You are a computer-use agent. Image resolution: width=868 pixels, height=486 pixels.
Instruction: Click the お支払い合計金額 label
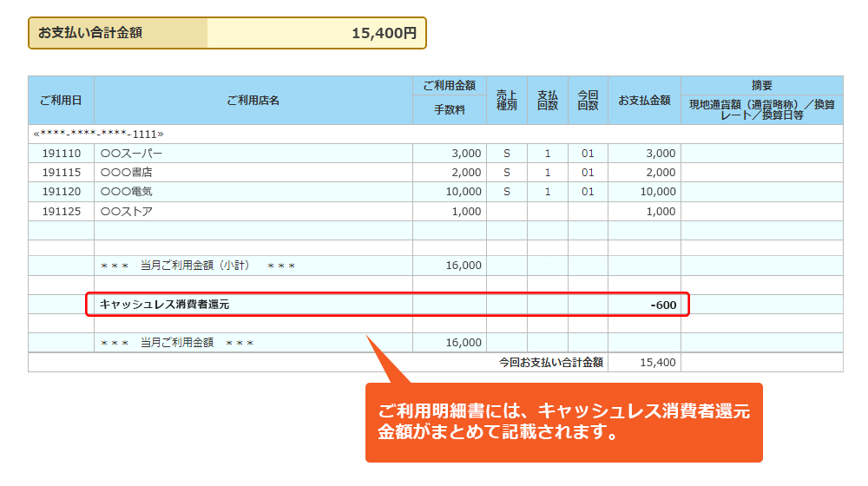pos(90,33)
